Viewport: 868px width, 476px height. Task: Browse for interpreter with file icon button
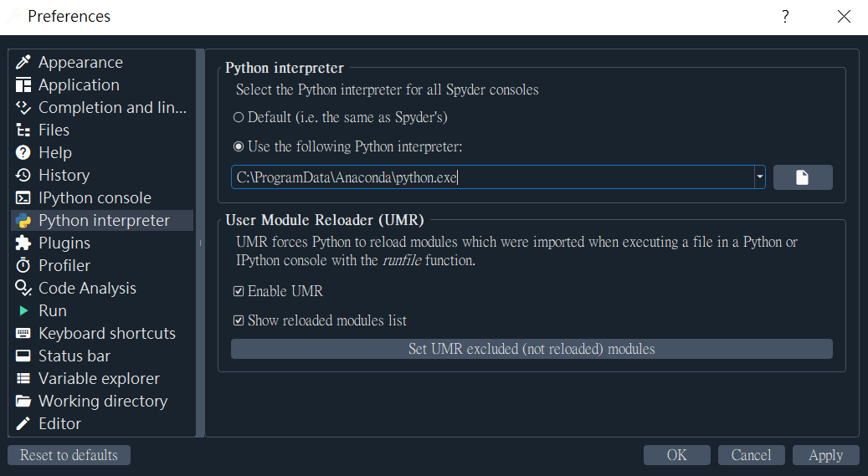pyautogui.click(x=802, y=177)
